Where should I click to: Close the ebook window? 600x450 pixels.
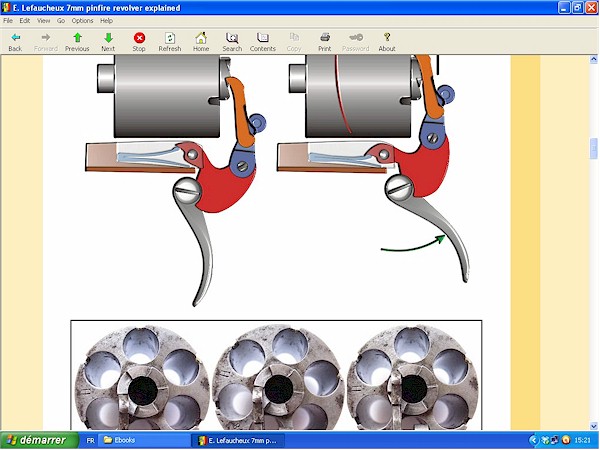(592, 8)
